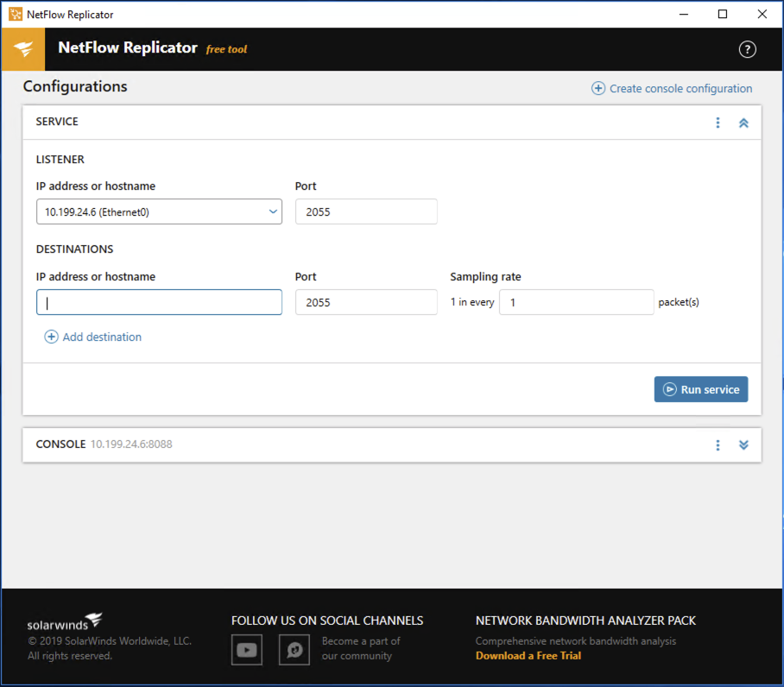The height and width of the screenshot is (687, 784).
Task: Click the CONSOLE panel header address 10.199.24.6:8088
Action: point(131,444)
